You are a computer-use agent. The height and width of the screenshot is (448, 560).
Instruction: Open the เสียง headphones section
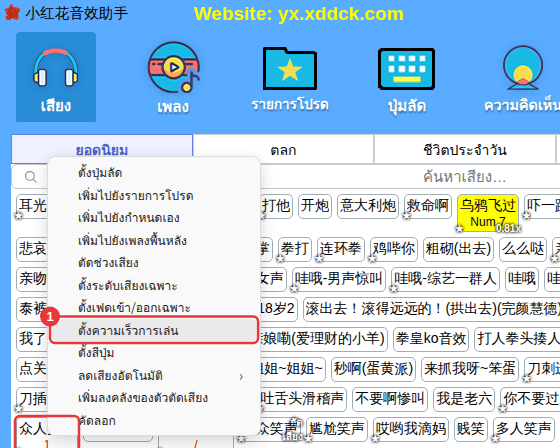pyautogui.click(x=56, y=77)
